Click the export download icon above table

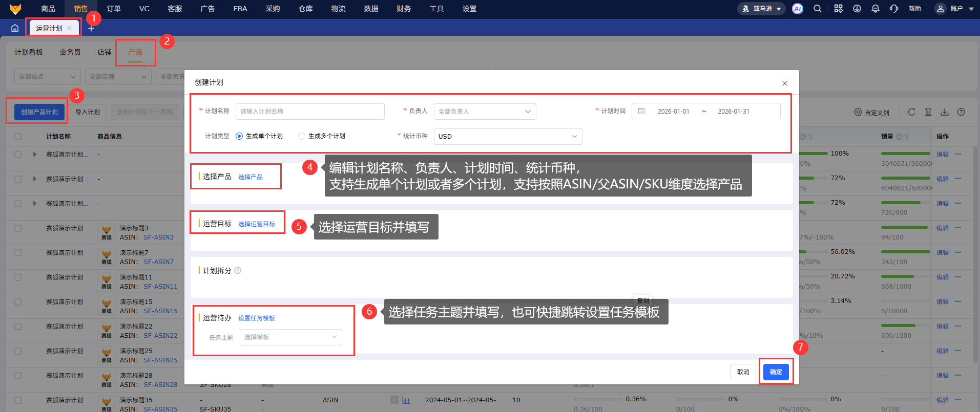(945, 112)
